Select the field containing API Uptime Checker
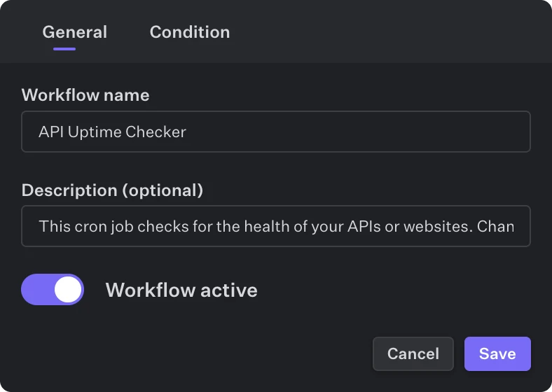552x392 pixels. 276,132
